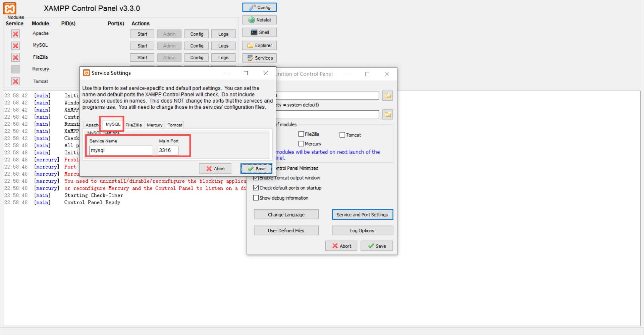Click the MySQL service X icon

(x=15, y=46)
